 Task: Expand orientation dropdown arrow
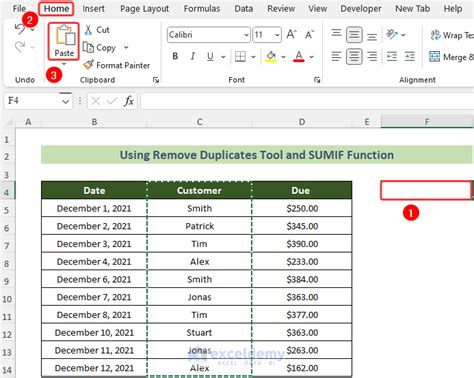click(x=403, y=35)
